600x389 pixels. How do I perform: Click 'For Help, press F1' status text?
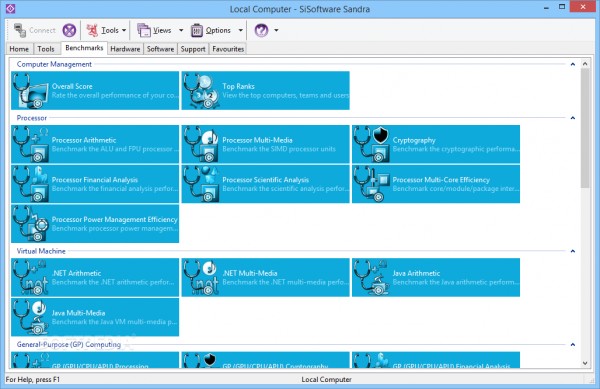click(33, 379)
